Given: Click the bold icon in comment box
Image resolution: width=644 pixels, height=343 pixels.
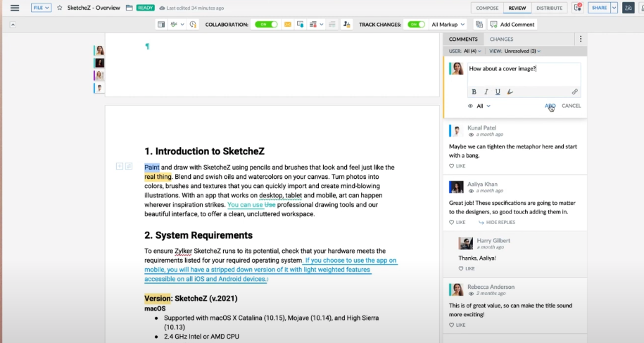Looking at the screenshot, I should pos(474,92).
